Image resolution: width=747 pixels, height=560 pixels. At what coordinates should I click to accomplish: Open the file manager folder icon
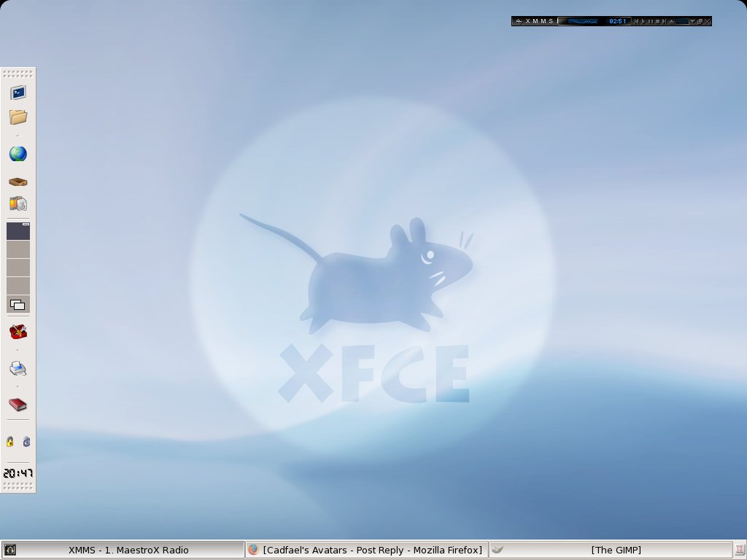point(18,117)
